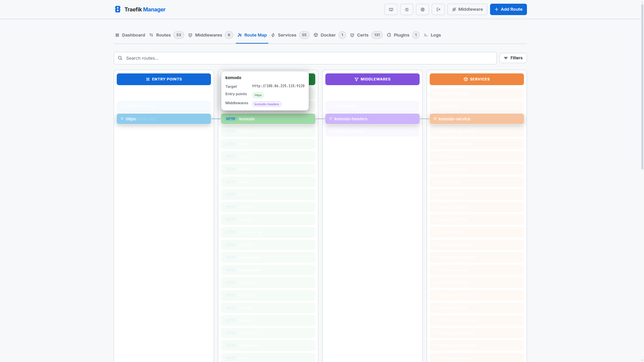The image size is (644, 362).
Task: Click the Traefik Manager logo
Action: click(x=118, y=9)
